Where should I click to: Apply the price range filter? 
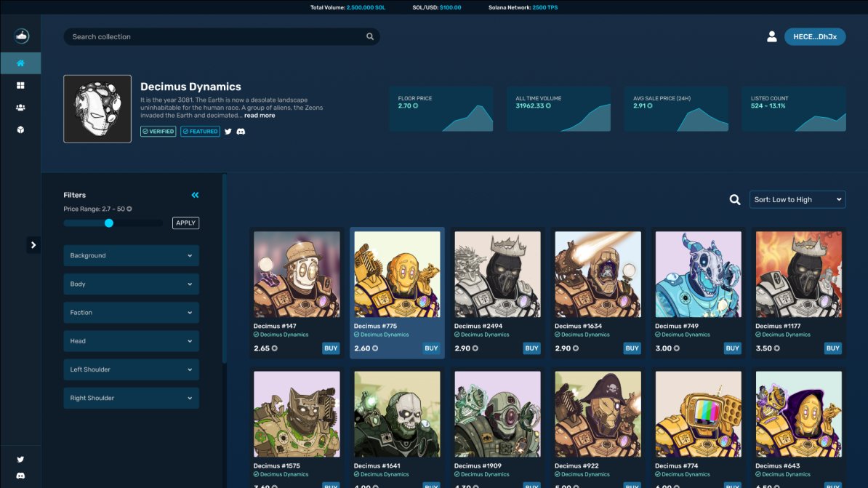[x=185, y=223]
